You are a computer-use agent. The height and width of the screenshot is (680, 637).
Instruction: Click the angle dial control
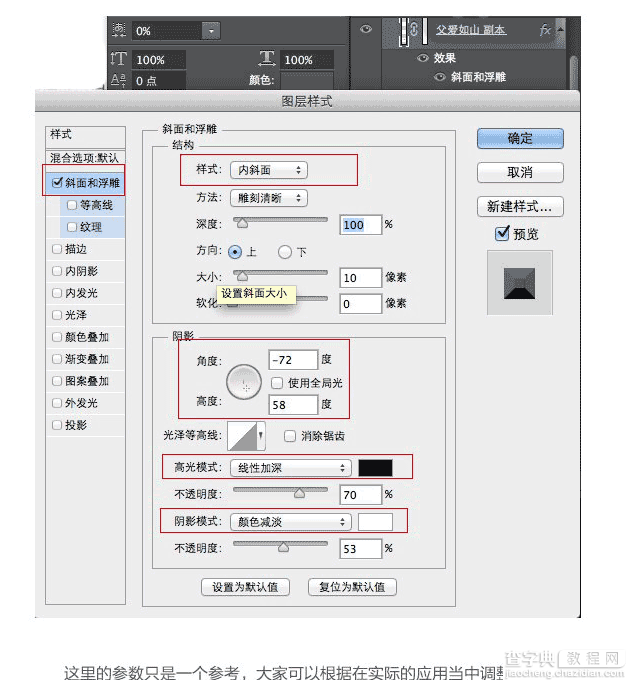[x=244, y=382]
